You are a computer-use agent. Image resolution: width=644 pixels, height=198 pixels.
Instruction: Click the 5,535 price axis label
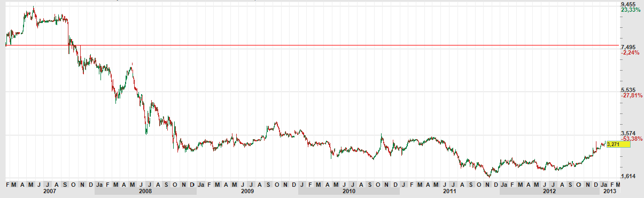coord(628,90)
